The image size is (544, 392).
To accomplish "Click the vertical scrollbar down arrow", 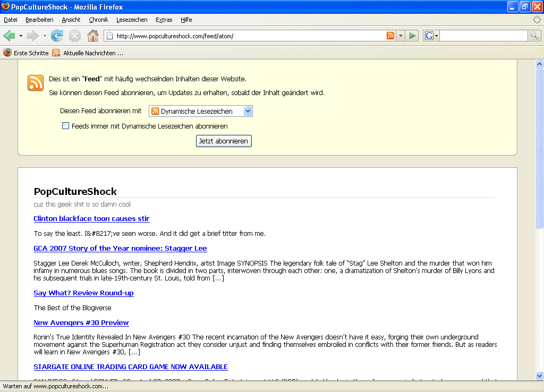I will tap(539, 376).
